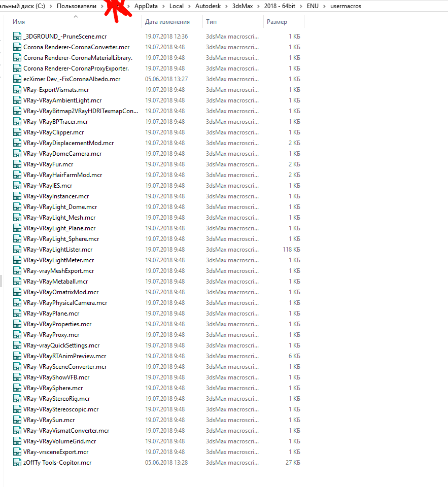
Task: Select file VRay-VRayLight_Mesh.mcr
Action: click(59, 218)
